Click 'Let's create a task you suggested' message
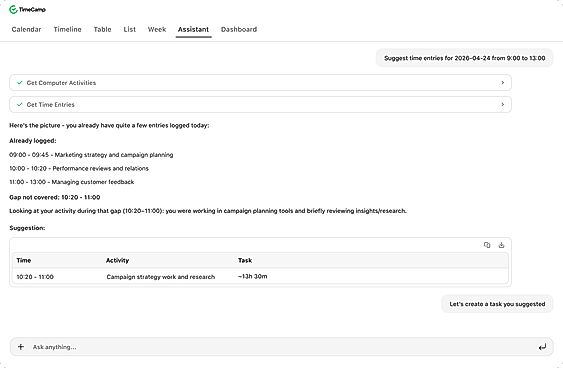The height and width of the screenshot is (368, 563). [497, 304]
